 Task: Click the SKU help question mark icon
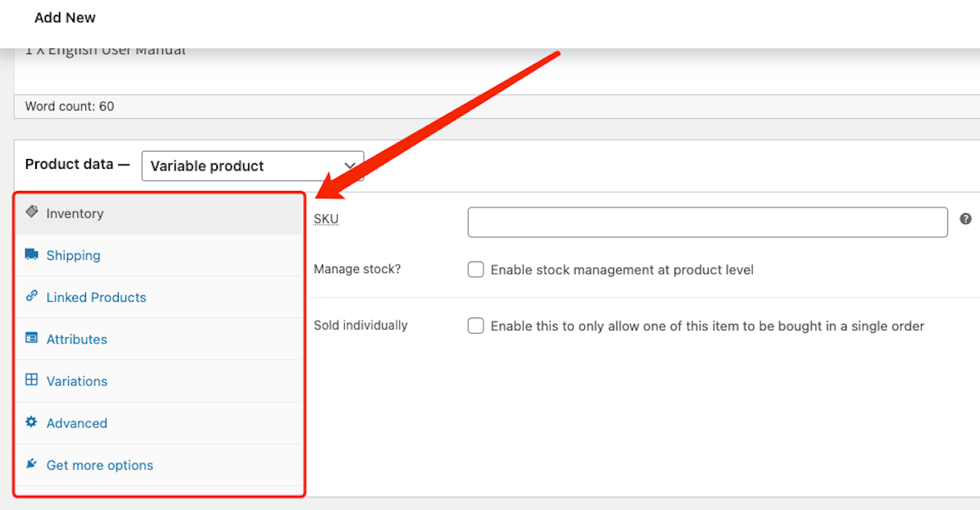coord(965,219)
